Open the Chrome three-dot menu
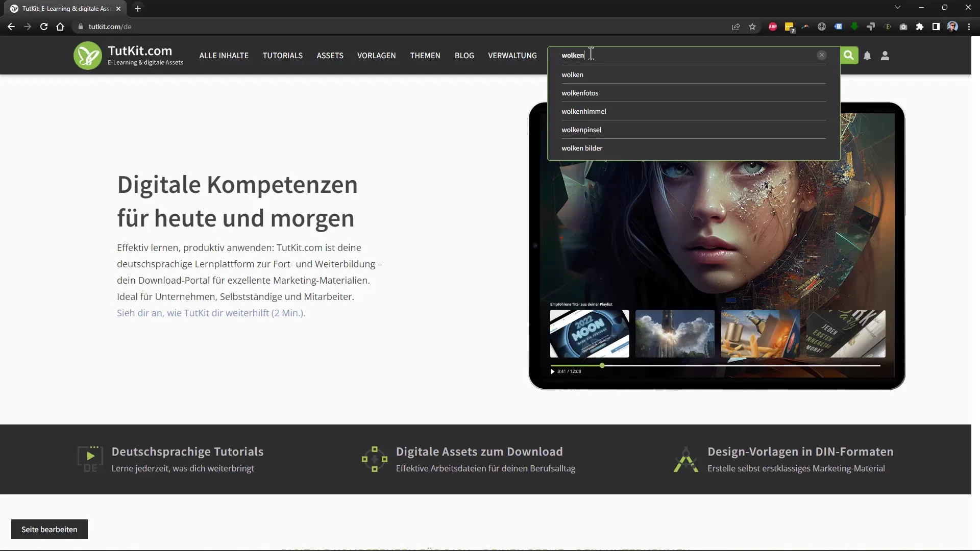The height and width of the screenshot is (551, 980). click(x=969, y=27)
